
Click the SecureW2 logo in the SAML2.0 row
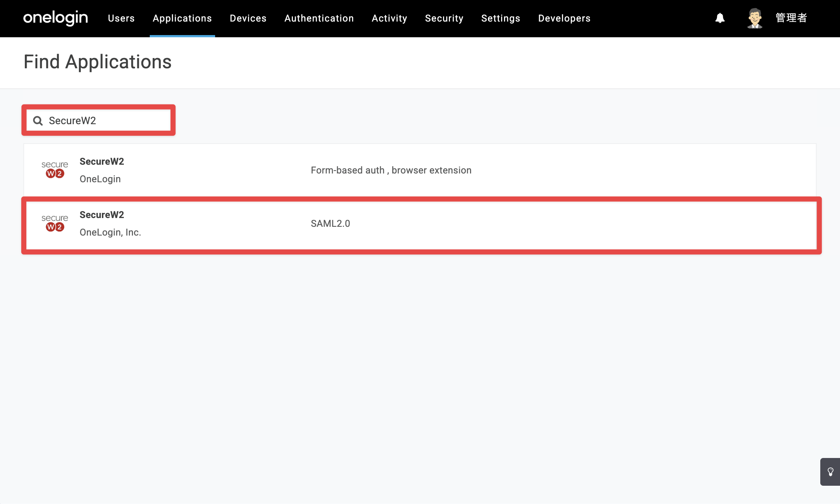tap(55, 223)
